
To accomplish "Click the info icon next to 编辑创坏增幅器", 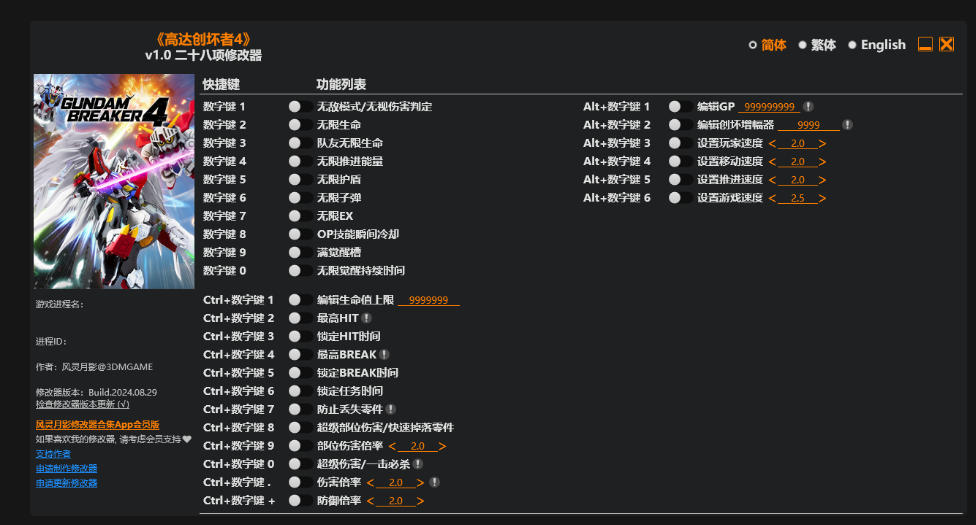I will point(847,125).
